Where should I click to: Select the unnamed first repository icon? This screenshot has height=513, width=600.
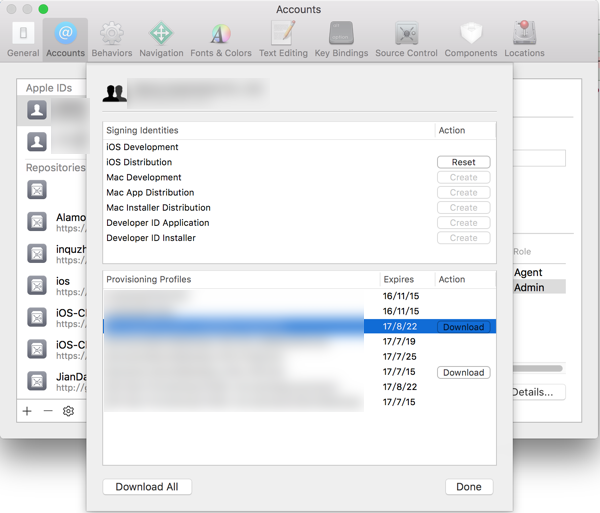click(37, 190)
